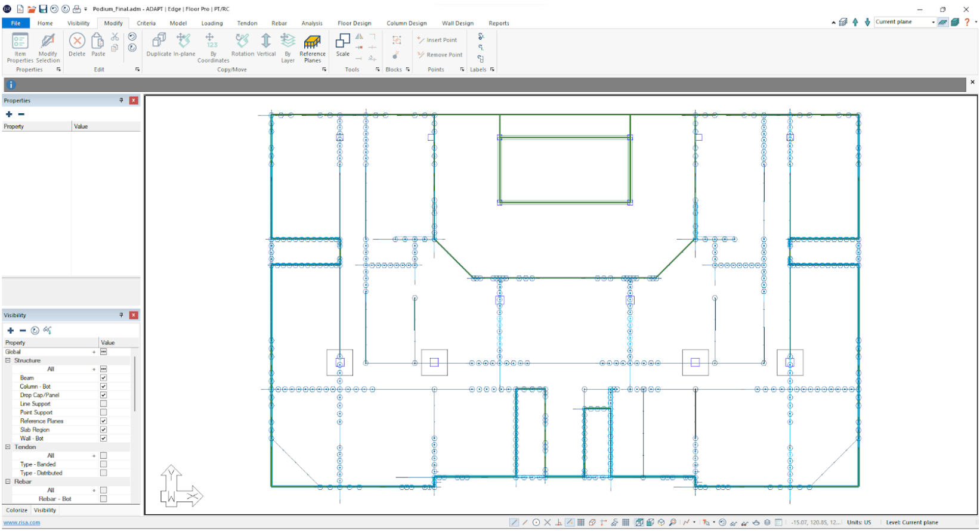The height and width of the screenshot is (531, 980).
Task: Open the www.risa.com link
Action: [22, 523]
